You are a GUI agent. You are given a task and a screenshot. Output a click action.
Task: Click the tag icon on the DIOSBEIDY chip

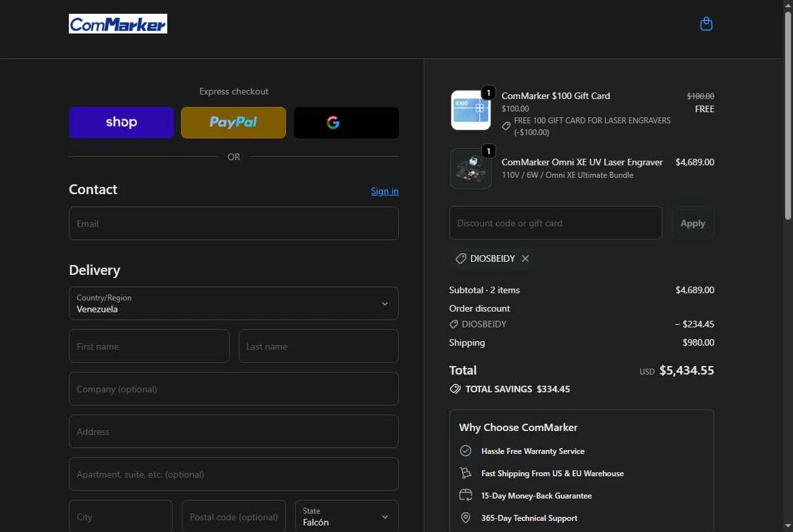(461, 258)
